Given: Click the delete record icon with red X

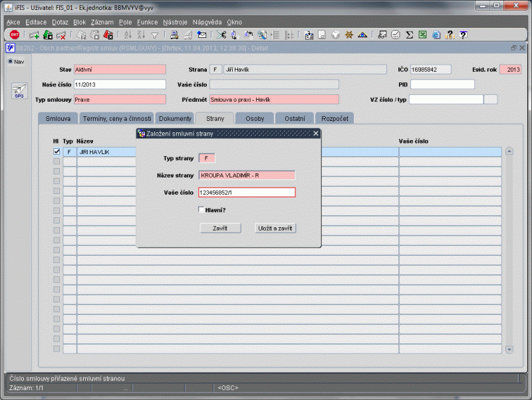Looking at the screenshot, I should pyautogui.click(x=61, y=35).
